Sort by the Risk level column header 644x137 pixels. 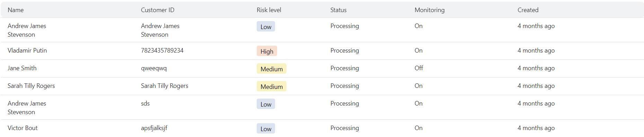point(269,10)
